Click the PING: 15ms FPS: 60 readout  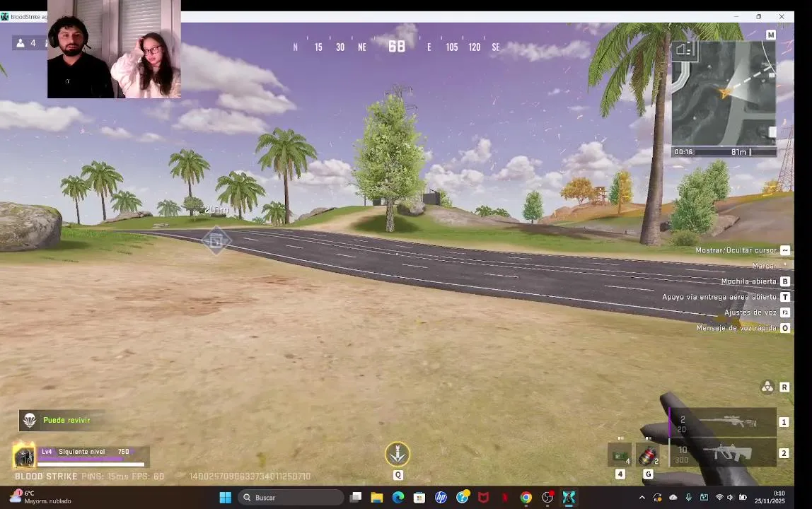click(123, 476)
